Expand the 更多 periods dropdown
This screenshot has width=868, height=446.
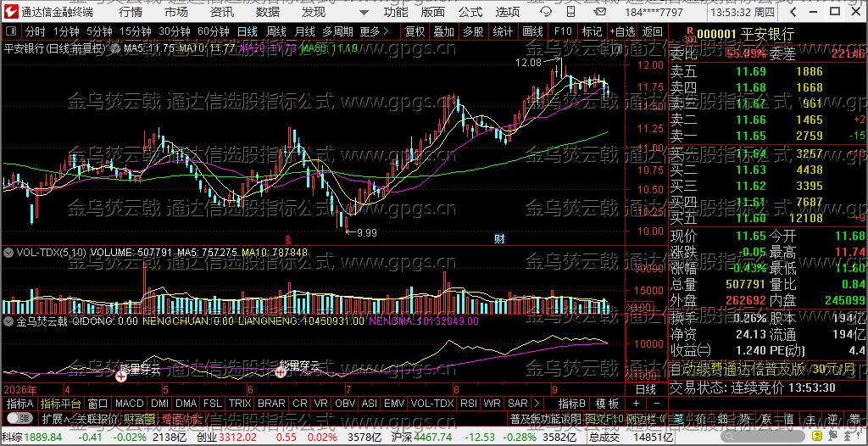pos(374,31)
